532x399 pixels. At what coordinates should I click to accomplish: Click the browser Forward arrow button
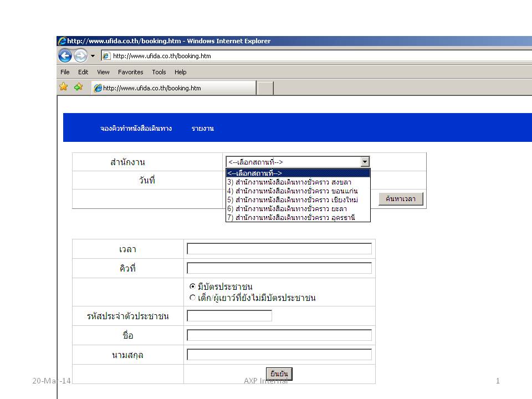coord(80,55)
